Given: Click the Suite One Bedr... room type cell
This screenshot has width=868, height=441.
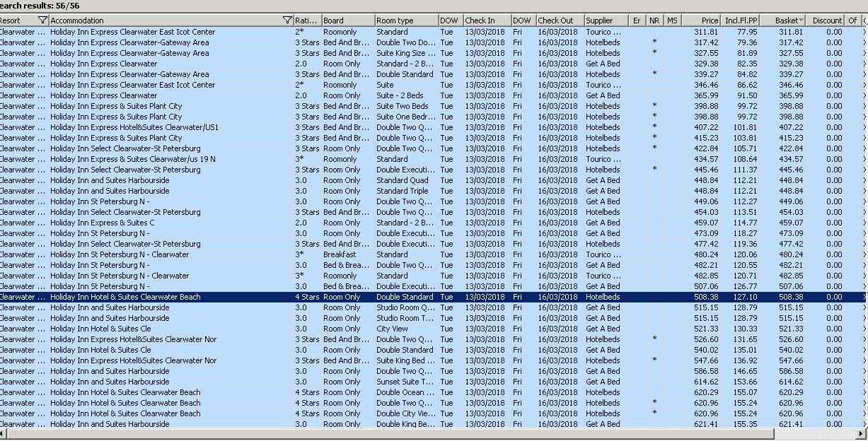Looking at the screenshot, I should tap(406, 117).
